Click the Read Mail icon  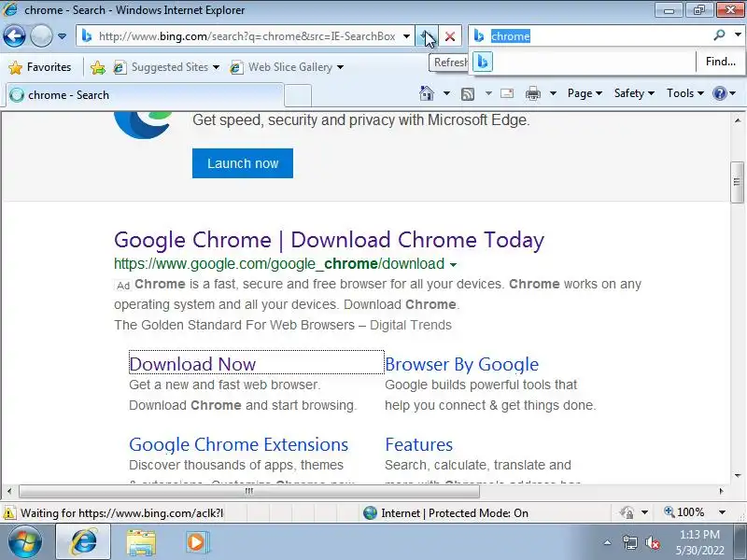click(507, 93)
